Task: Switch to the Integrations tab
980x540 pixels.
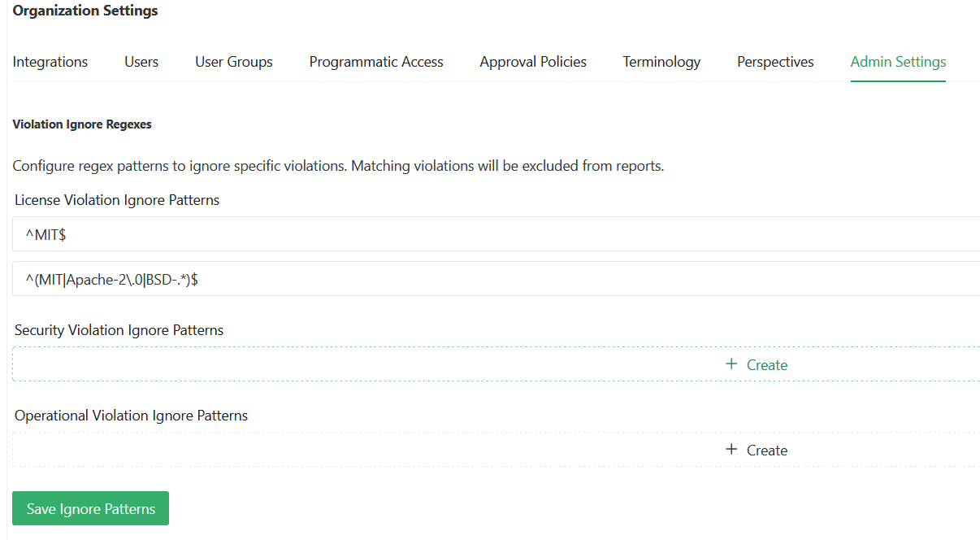Action: pyautogui.click(x=50, y=62)
